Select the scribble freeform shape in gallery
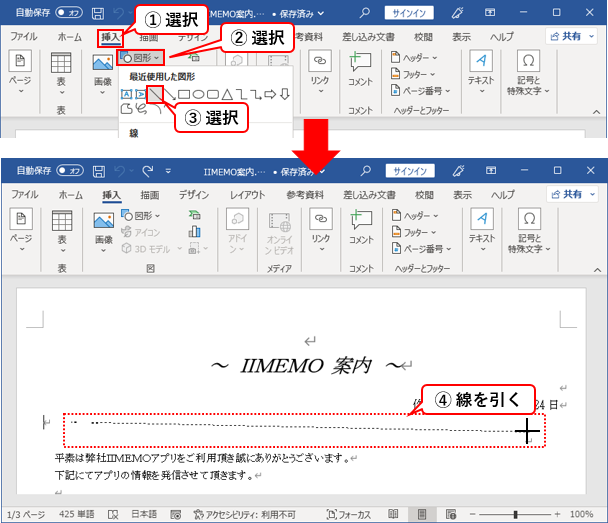 click(x=142, y=109)
